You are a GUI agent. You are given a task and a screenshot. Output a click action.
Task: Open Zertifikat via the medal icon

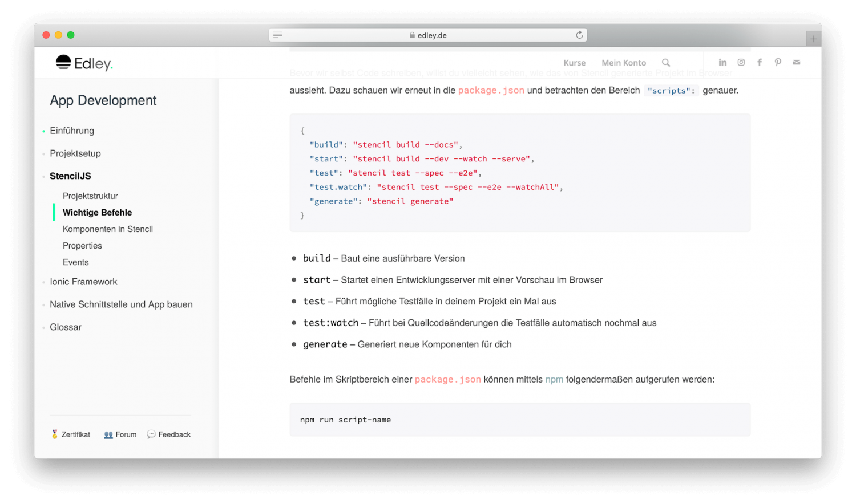pos(55,434)
